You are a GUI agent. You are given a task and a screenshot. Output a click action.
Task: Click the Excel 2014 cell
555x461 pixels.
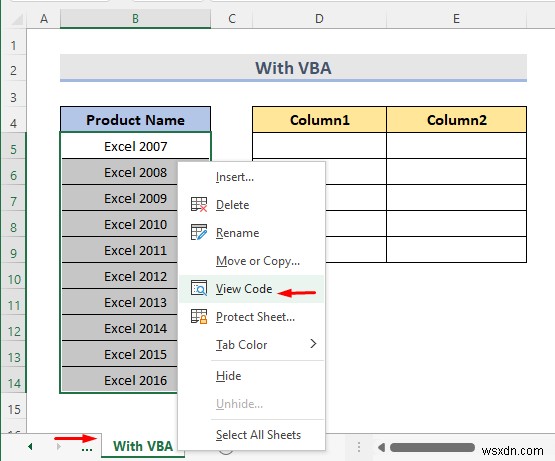tap(119, 328)
